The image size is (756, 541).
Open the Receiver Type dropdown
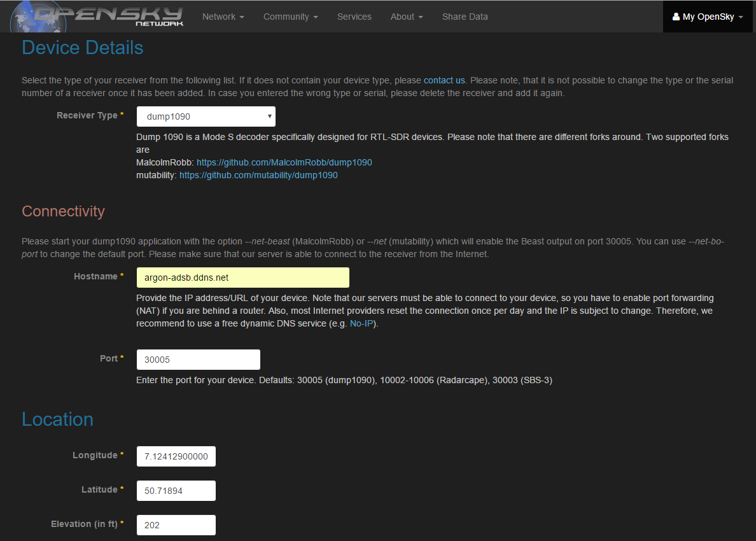206,116
